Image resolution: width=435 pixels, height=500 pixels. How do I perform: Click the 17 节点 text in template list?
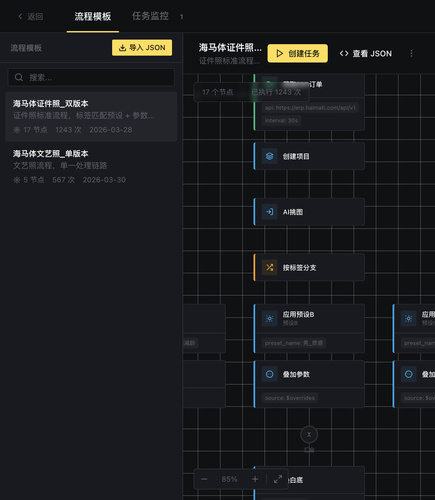[35, 130]
